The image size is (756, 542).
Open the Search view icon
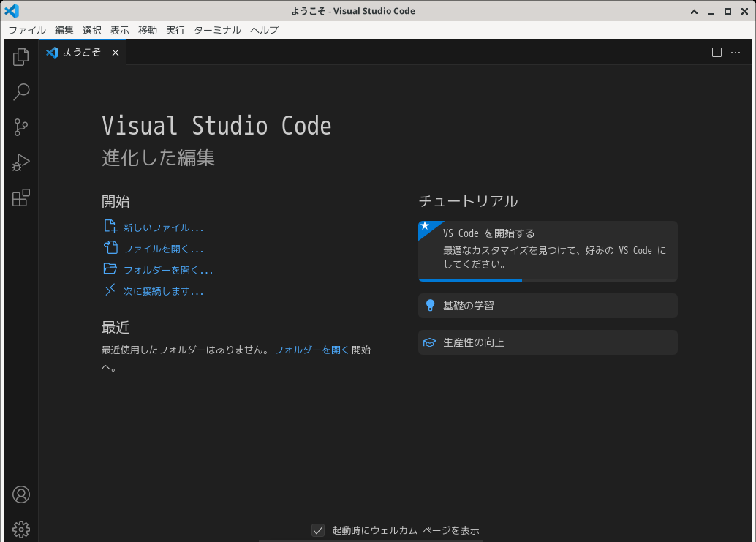click(20, 91)
